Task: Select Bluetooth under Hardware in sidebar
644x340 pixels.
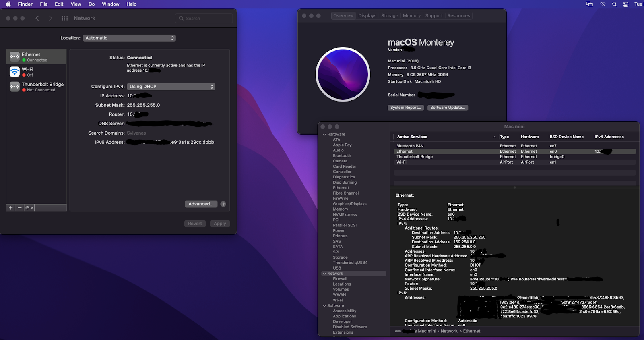Action: tap(342, 156)
